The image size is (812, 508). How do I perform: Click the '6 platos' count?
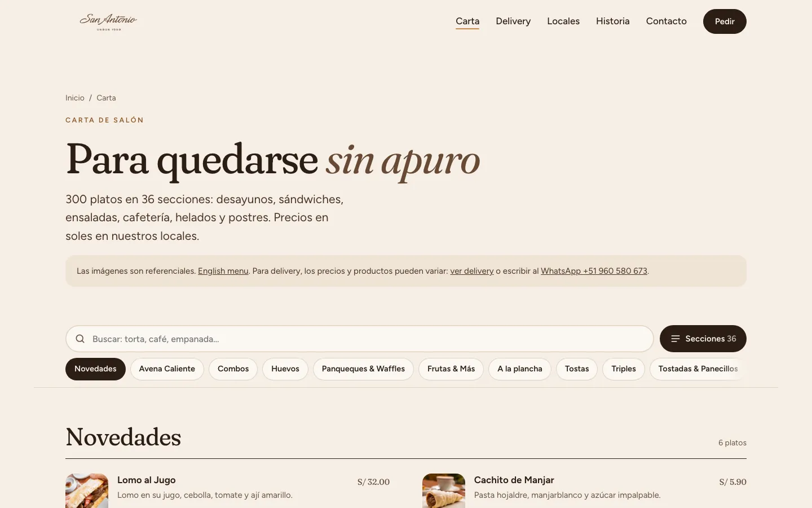[732, 443]
